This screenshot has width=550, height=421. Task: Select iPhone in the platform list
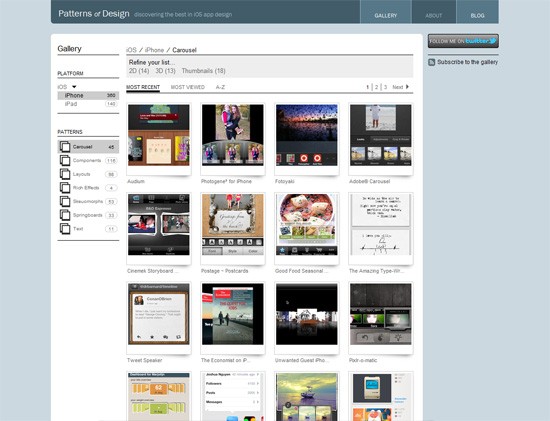88,95
